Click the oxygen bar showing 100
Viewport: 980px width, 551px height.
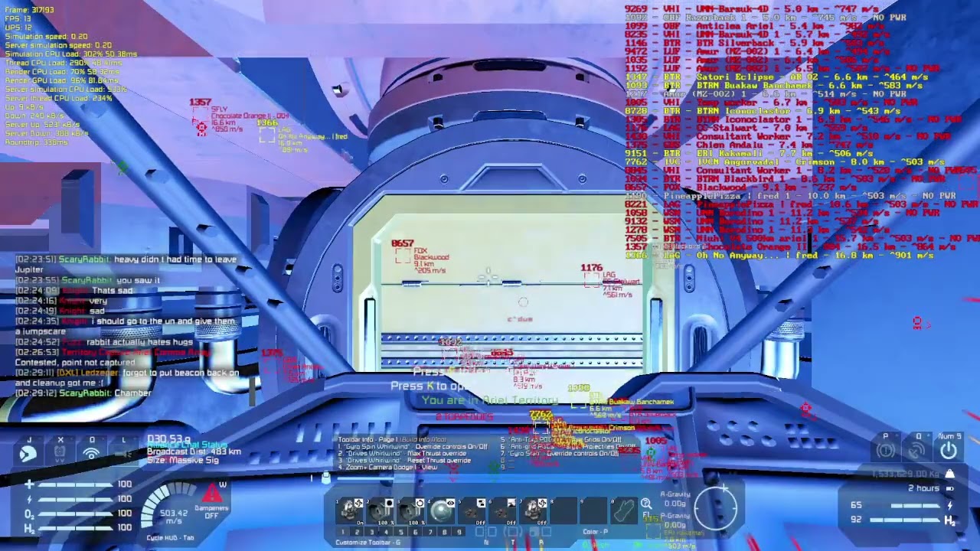75,514
